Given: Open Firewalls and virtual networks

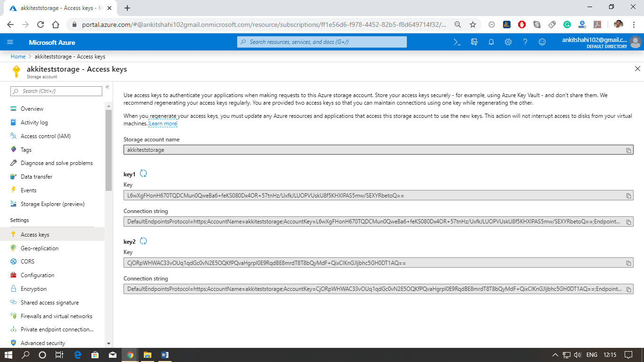Looking at the screenshot, I should tap(57, 316).
